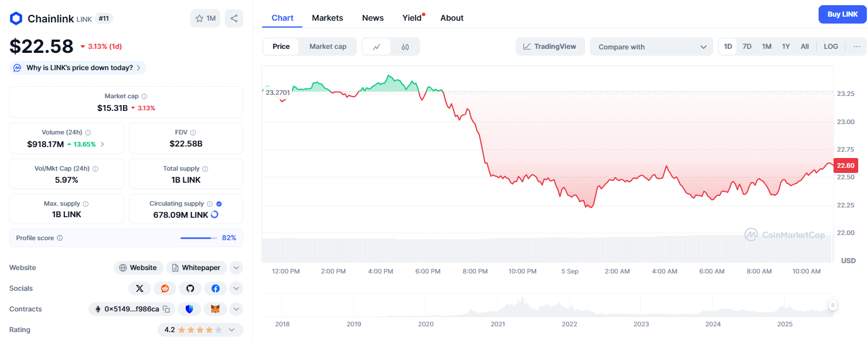Open the Reddit social link

(165, 288)
